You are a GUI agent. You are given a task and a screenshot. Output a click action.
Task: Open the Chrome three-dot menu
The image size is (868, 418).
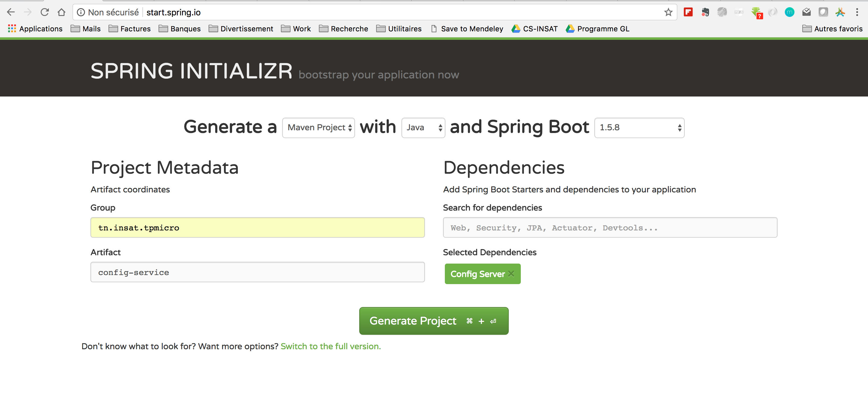(857, 12)
